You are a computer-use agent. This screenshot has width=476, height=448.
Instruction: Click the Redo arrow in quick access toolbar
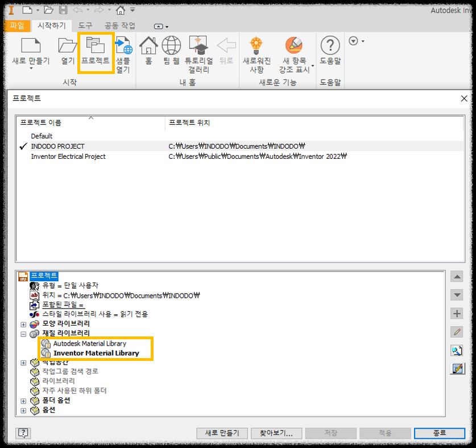[x=99, y=10]
